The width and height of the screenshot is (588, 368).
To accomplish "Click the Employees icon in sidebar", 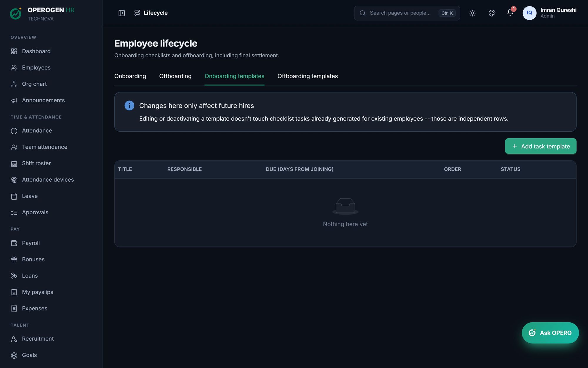I will [x=14, y=68].
